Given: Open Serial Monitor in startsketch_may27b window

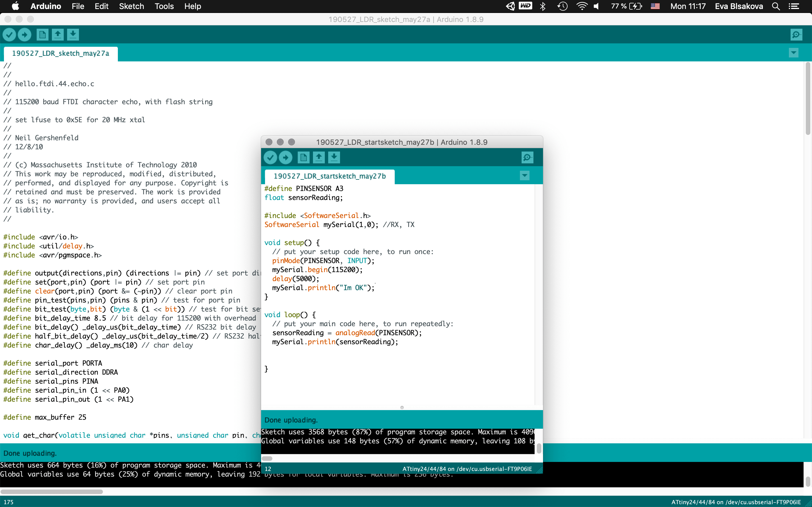Looking at the screenshot, I should pos(527,158).
